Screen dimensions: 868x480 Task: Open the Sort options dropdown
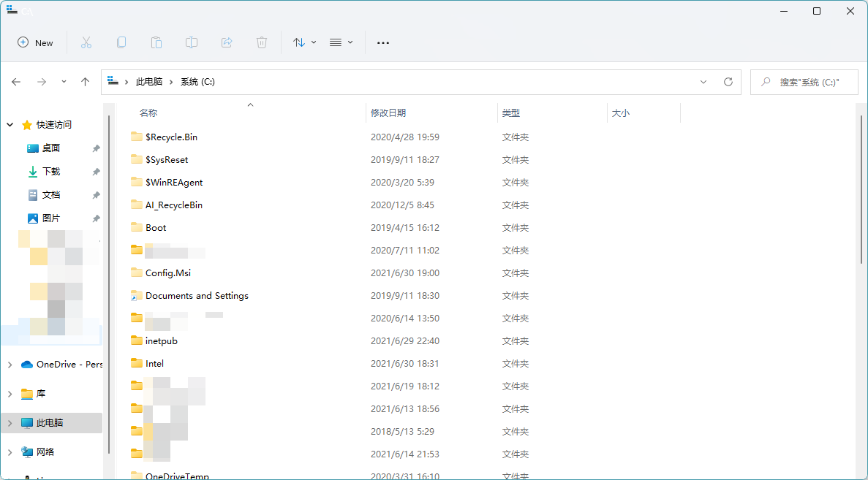pyautogui.click(x=304, y=42)
